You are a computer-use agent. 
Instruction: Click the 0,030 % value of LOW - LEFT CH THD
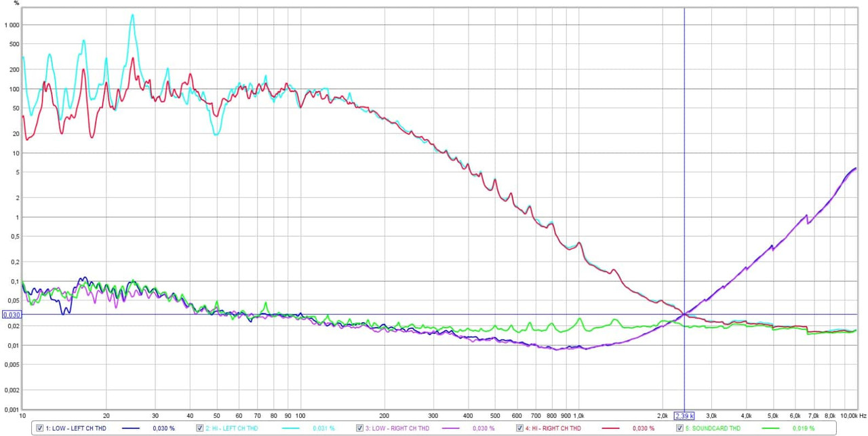[x=163, y=429]
